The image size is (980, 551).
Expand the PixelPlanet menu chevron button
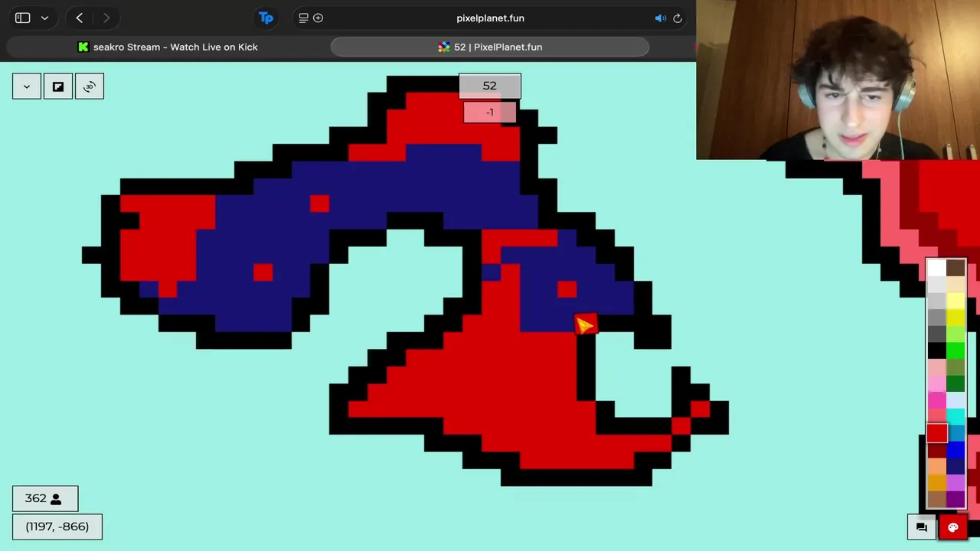[27, 86]
